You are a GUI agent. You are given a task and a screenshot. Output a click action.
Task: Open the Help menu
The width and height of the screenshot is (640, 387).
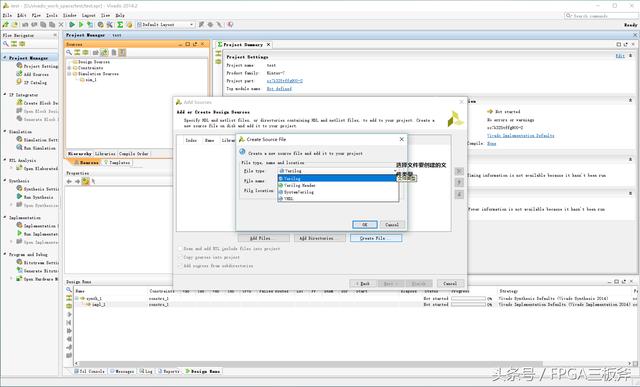tap(120, 15)
